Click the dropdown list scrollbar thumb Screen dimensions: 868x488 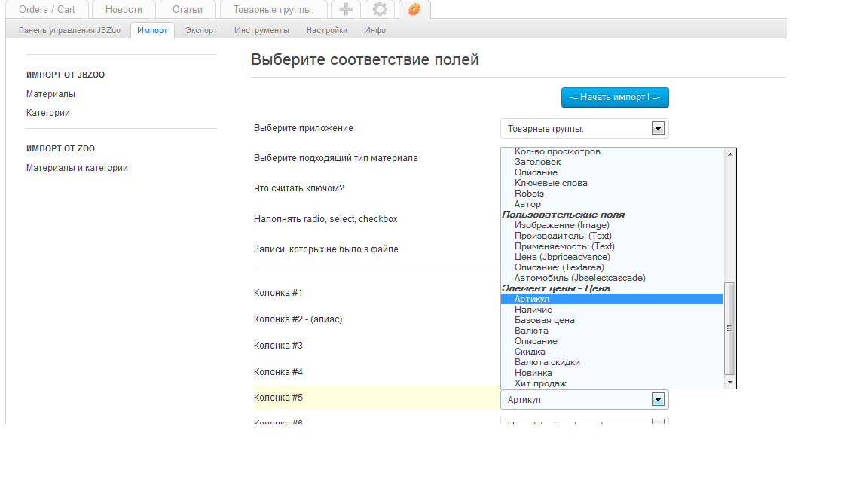[x=729, y=328]
